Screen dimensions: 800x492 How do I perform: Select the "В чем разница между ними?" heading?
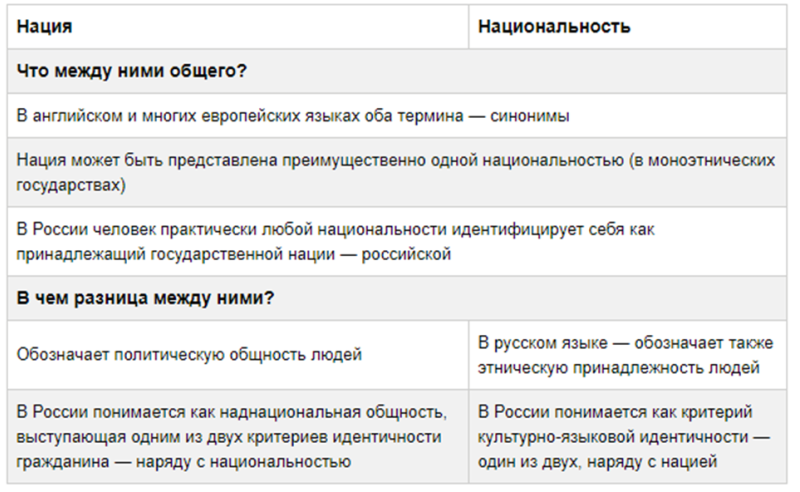146,298
